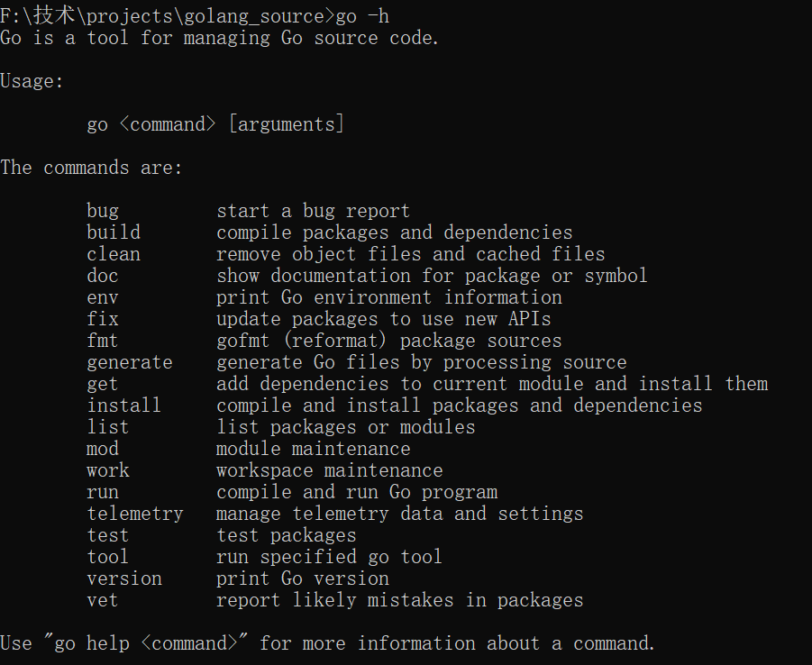This screenshot has width=812, height=665.
Task: Click the 'go -h' typed command text
Action: pos(362,15)
